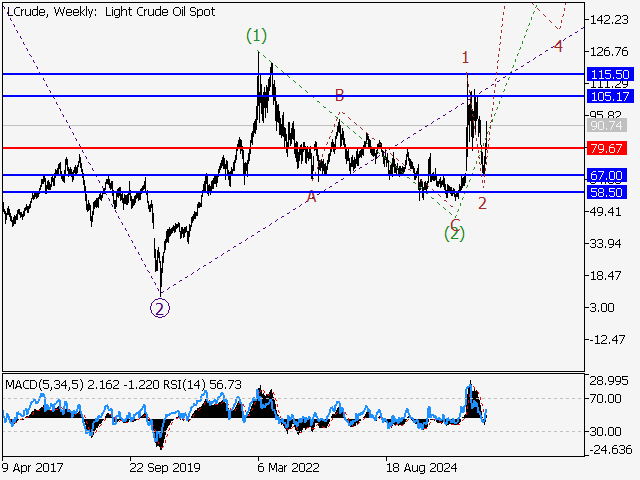Click the 18.47 price axis value
The height and width of the screenshot is (480, 640).
point(606,276)
